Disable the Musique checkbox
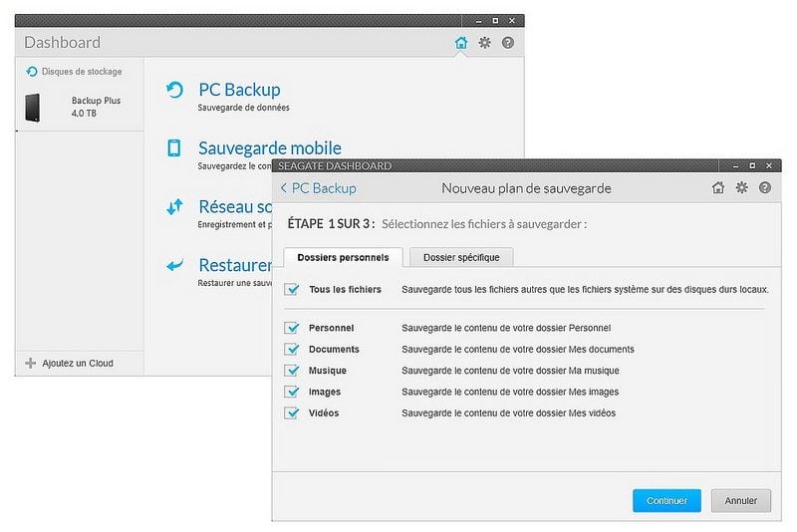Image resolution: width=797 pixels, height=532 pixels. [292, 371]
